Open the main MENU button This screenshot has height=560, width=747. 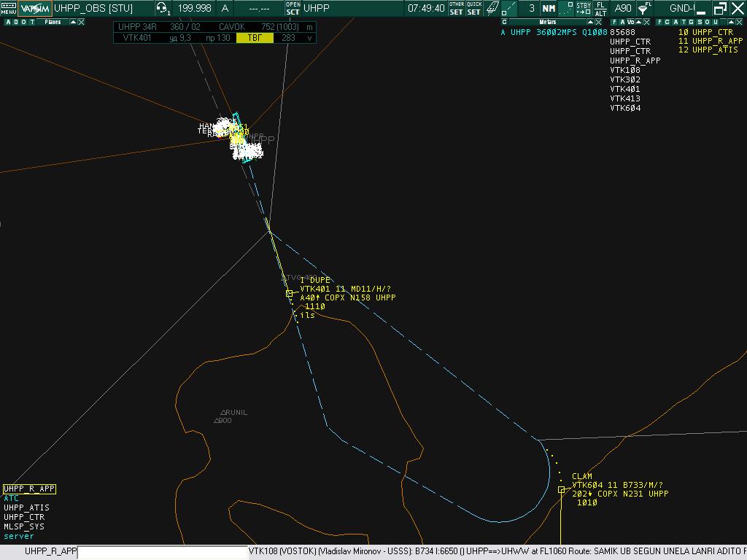coord(9,8)
